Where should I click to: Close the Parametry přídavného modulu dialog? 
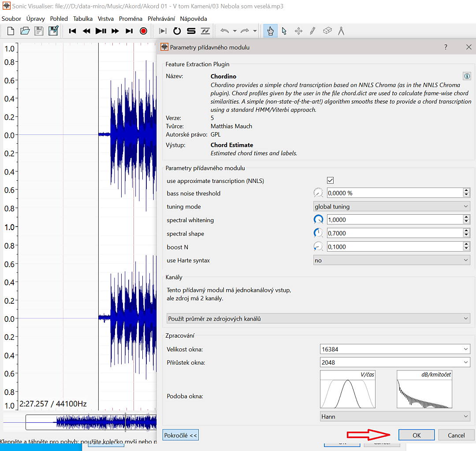click(x=469, y=47)
